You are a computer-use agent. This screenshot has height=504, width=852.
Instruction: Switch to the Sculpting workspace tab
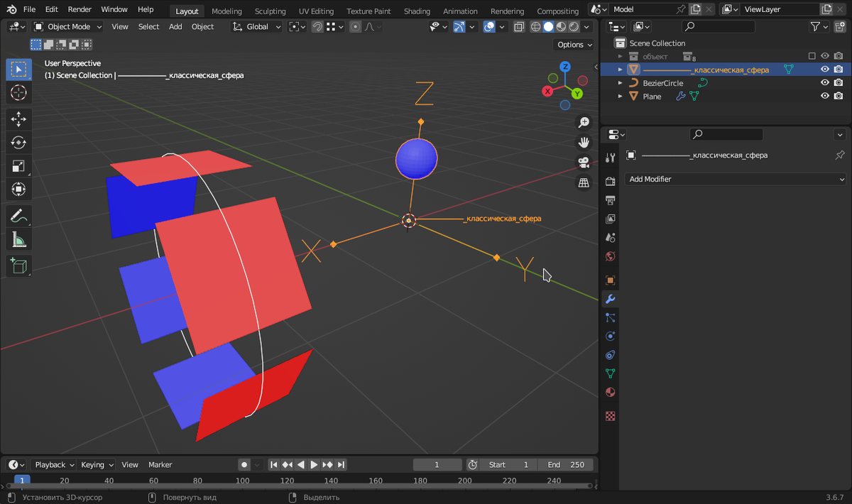pyautogui.click(x=270, y=11)
